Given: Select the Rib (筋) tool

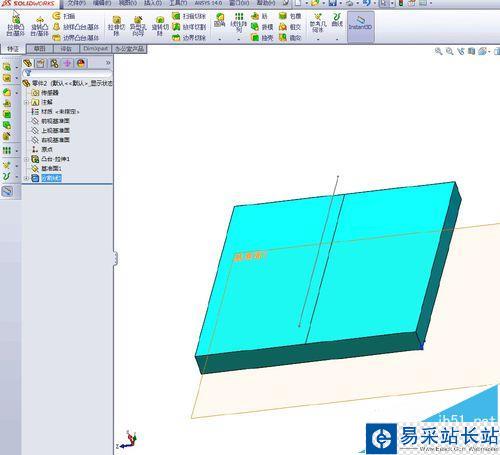Looking at the screenshot, I should 259,16.
